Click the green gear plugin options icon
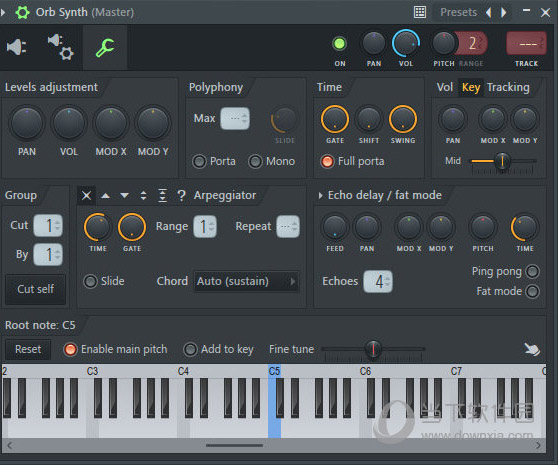The width and height of the screenshot is (558, 465). 22,12
